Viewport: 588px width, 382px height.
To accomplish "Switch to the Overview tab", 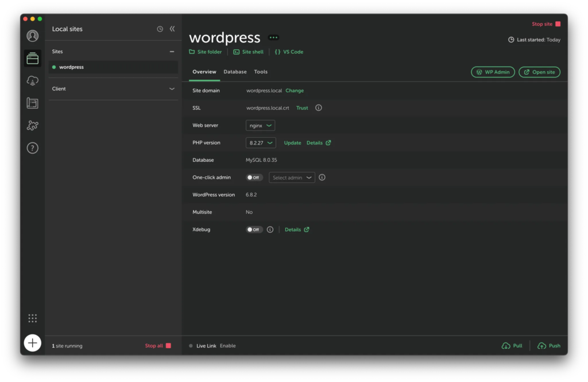I will [x=204, y=72].
